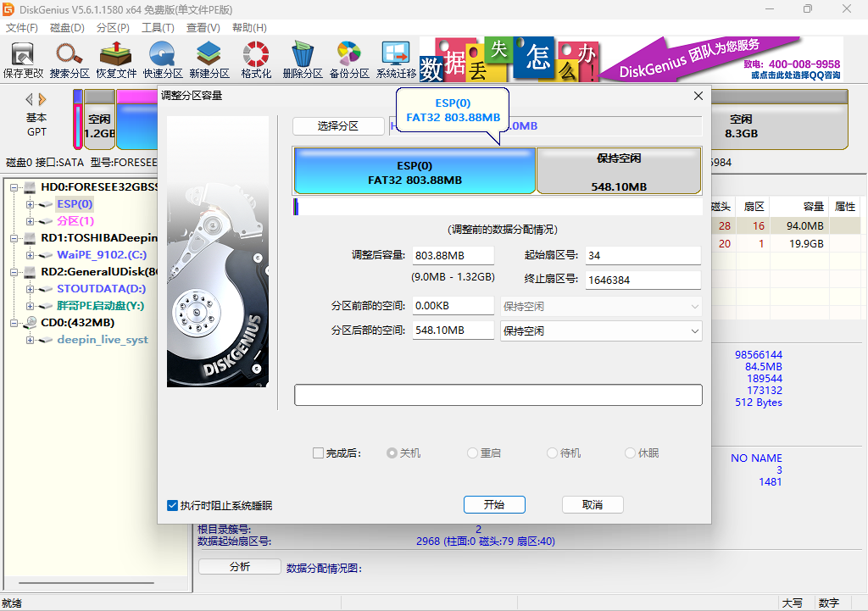Tick the 完成后 checkbox
Image resolution: width=868 pixels, height=611 pixels.
pos(319,453)
